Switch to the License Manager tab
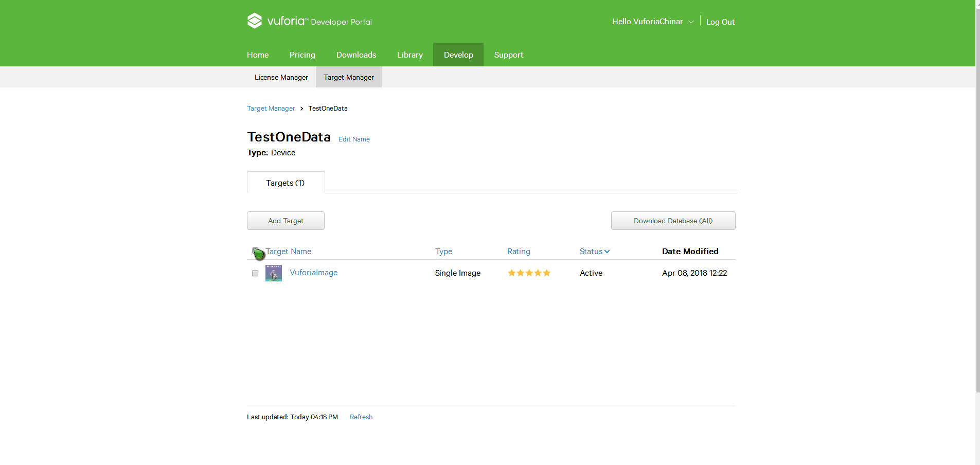The image size is (980, 465). coord(281,77)
